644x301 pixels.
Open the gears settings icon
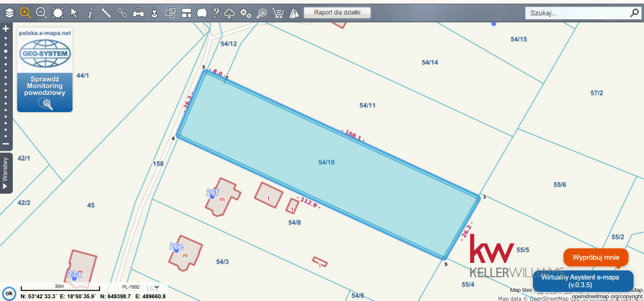pos(246,13)
